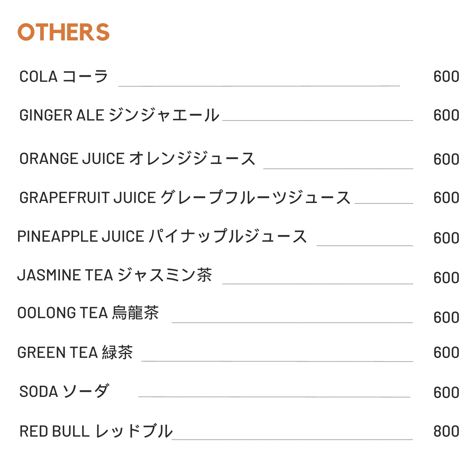Click the 600 price for Grapefruit Juice

click(446, 198)
